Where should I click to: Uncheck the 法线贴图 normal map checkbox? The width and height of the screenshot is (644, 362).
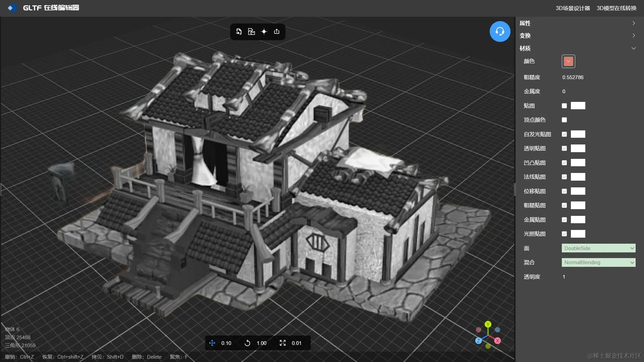tap(564, 177)
